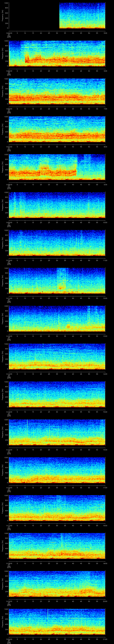Select the "20:00" end-of-axis label
The height and width of the screenshot is (644, 114).
coord(105,601)
